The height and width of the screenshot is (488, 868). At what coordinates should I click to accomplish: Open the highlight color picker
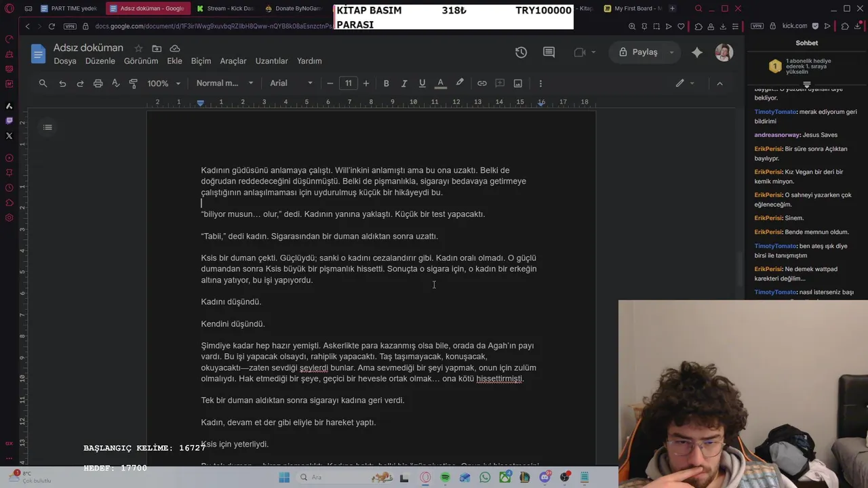point(460,83)
